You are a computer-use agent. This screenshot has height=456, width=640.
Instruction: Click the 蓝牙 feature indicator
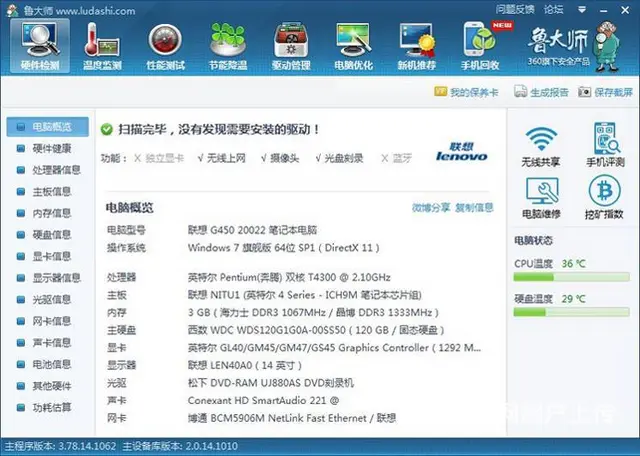point(396,158)
